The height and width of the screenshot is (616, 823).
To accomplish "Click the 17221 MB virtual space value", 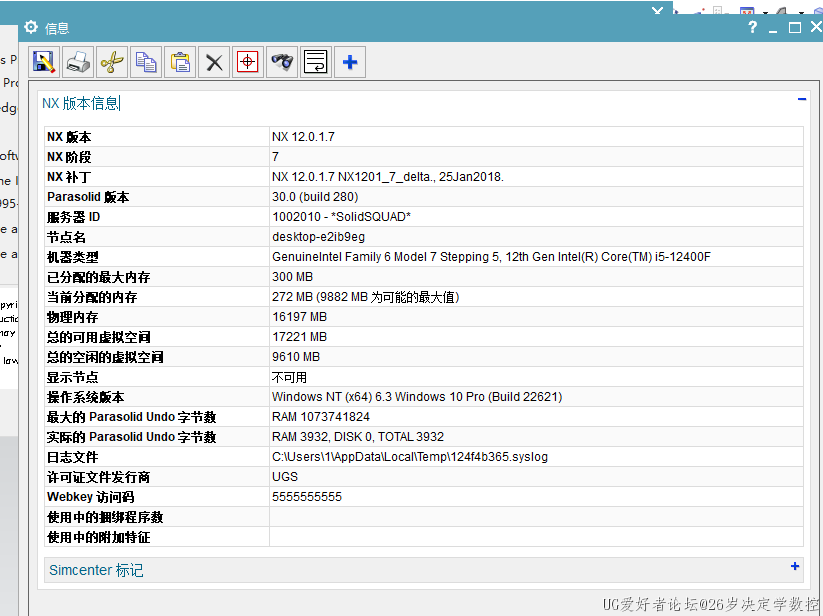I will pos(299,337).
